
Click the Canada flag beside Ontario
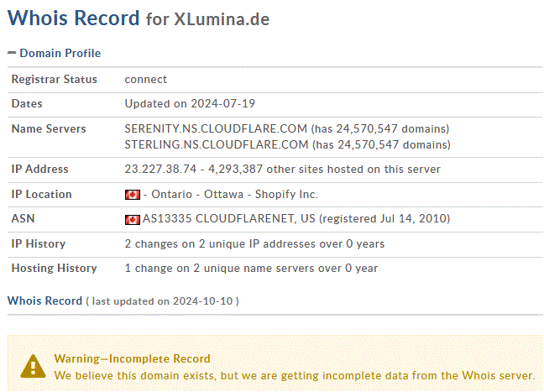(x=133, y=195)
